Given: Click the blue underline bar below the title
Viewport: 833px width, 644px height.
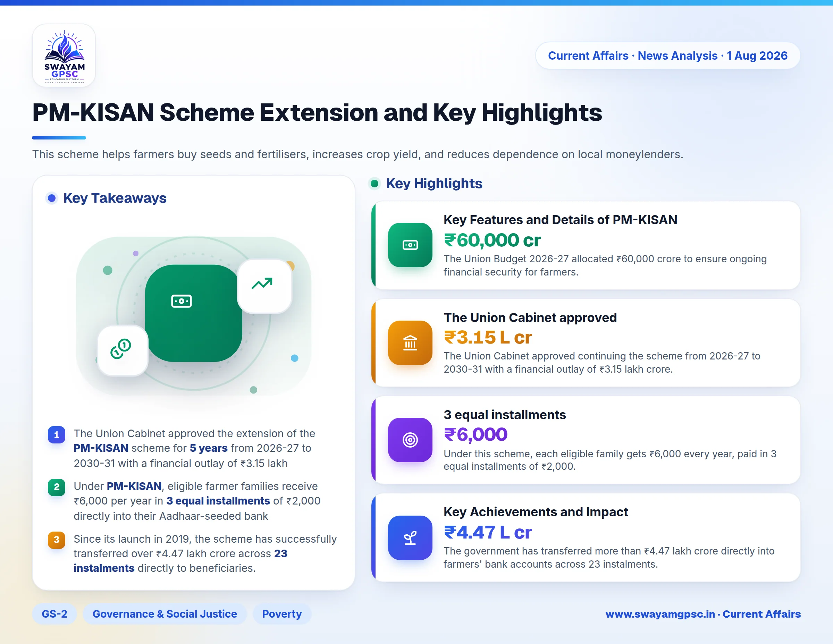Looking at the screenshot, I should pos(59,138).
